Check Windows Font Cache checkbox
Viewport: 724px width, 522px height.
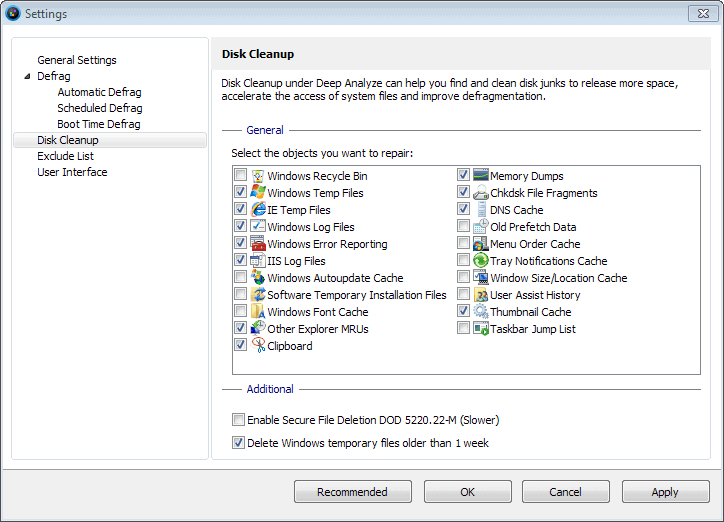tap(240, 311)
